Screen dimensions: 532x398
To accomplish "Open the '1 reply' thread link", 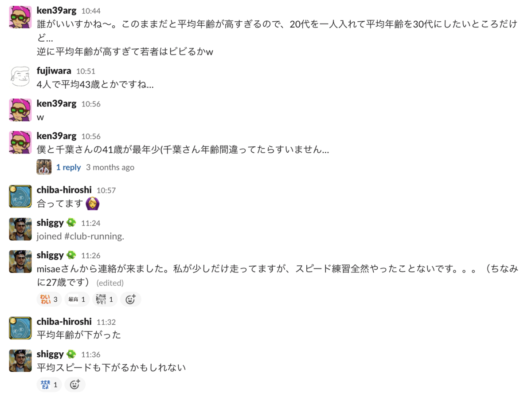I will 68,167.
